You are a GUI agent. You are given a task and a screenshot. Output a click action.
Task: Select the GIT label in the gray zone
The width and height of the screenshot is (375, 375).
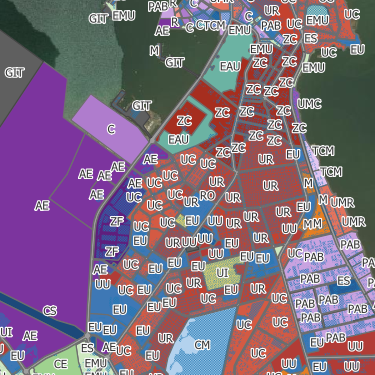[14, 72]
